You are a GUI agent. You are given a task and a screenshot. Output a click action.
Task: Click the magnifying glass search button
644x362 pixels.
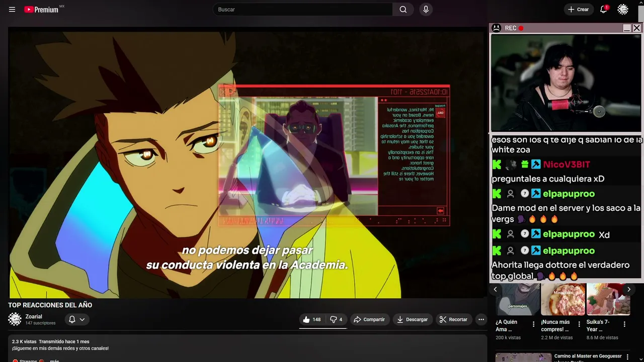pyautogui.click(x=403, y=10)
